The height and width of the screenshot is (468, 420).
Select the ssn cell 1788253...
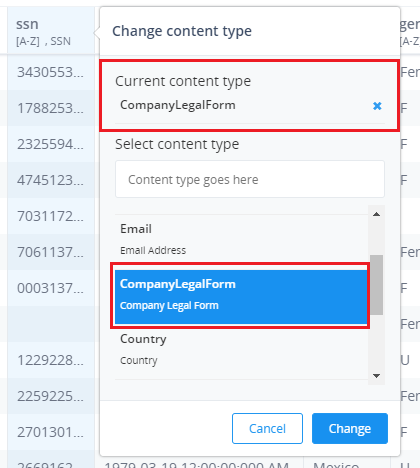(x=51, y=108)
